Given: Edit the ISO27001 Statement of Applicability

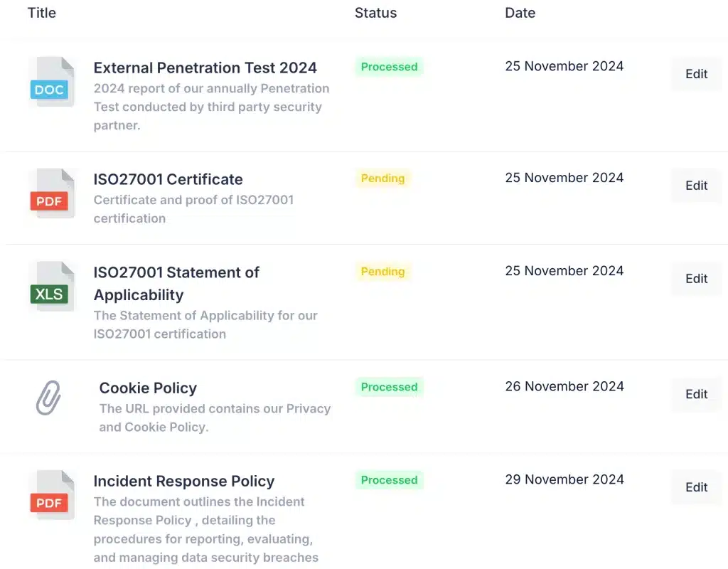Looking at the screenshot, I should pyautogui.click(x=696, y=278).
